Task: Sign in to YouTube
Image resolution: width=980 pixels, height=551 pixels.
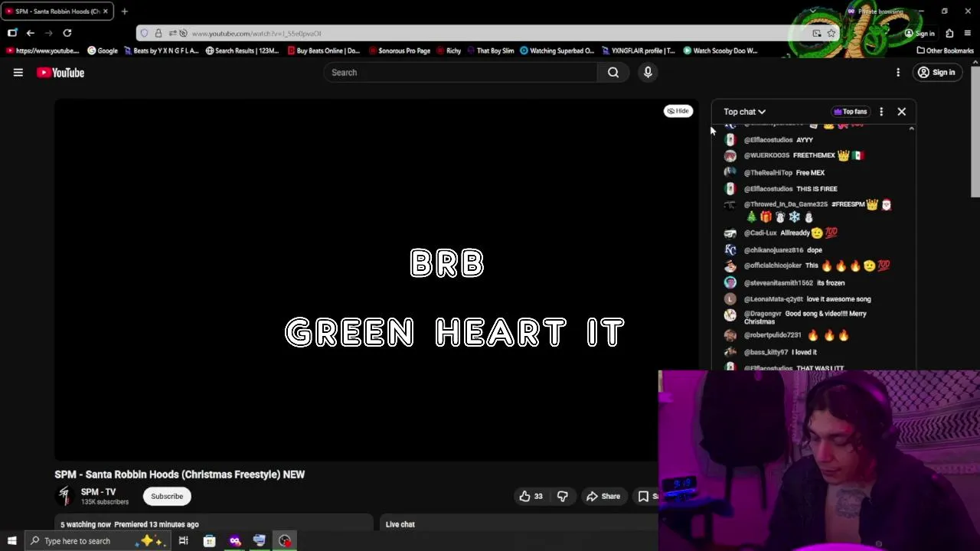Action: 936,73
